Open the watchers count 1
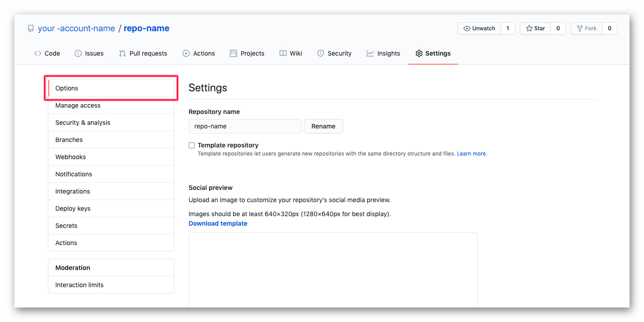Screen dimensions: 644x322 508,28
